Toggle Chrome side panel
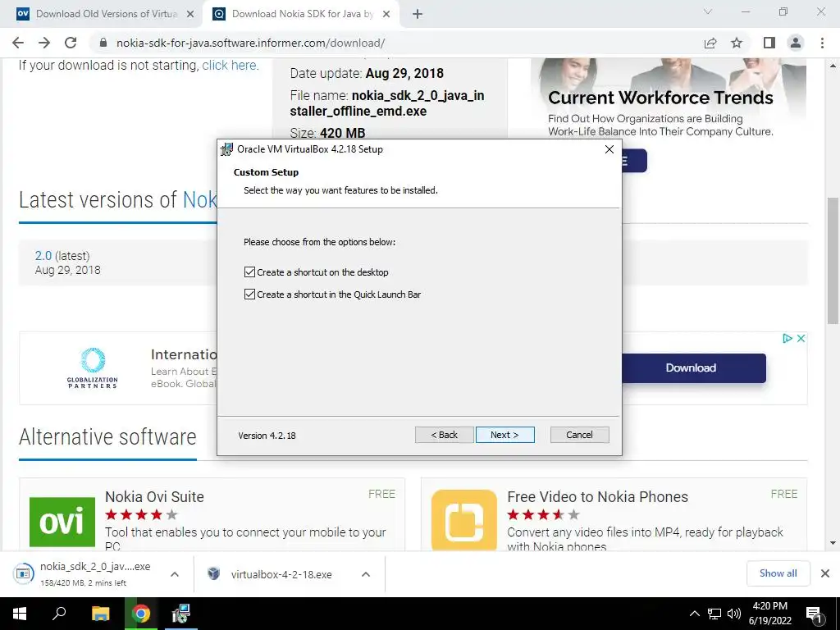Image resolution: width=840 pixels, height=630 pixels. click(x=769, y=43)
